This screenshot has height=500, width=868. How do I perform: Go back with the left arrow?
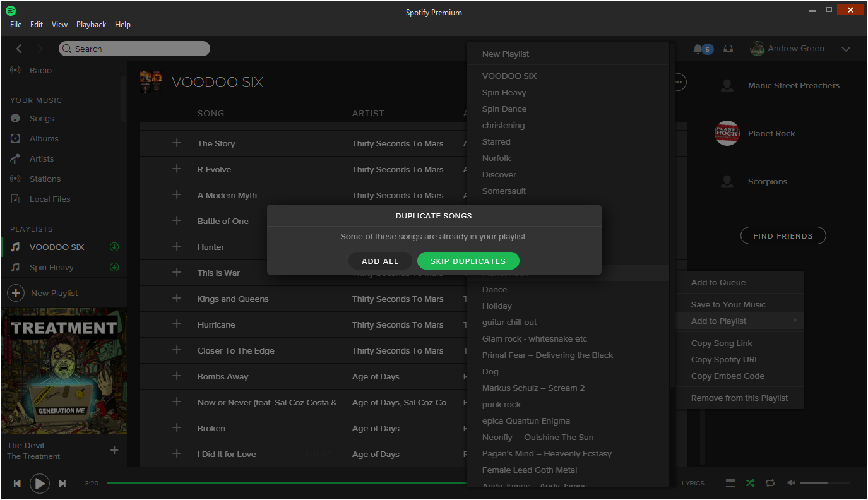tap(19, 49)
